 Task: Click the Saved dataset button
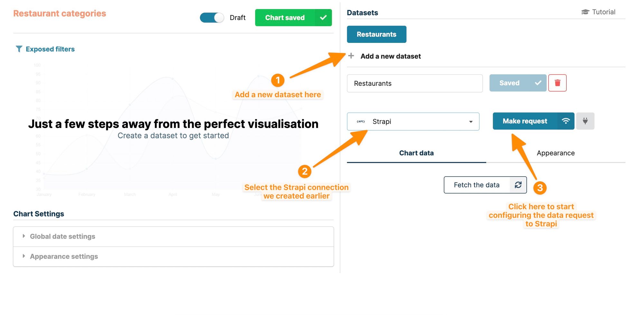509,83
